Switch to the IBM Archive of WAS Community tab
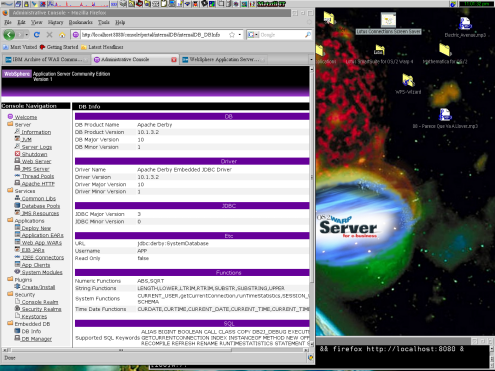This screenshot has width=495, height=371. [46, 60]
